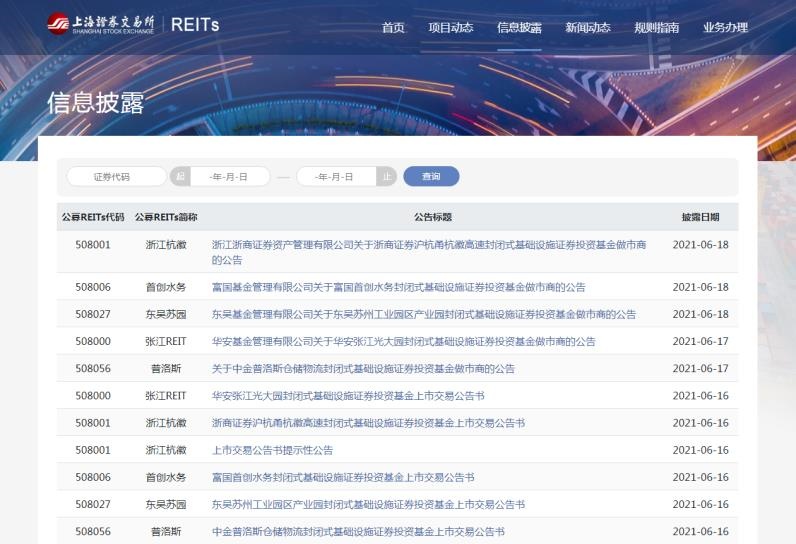Open the 浙江浙商证券资产管理 market maker announcement

click(x=428, y=244)
